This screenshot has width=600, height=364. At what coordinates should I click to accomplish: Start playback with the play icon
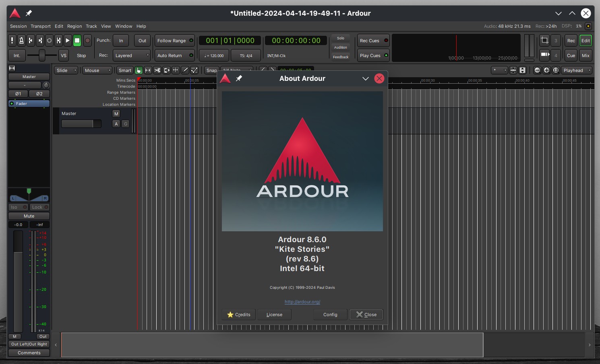tap(68, 40)
